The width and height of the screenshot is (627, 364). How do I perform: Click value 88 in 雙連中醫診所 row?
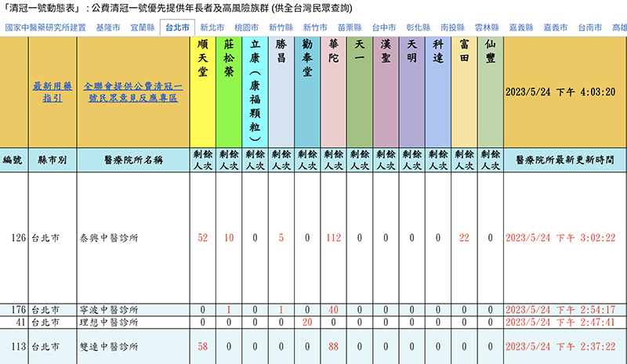point(334,347)
